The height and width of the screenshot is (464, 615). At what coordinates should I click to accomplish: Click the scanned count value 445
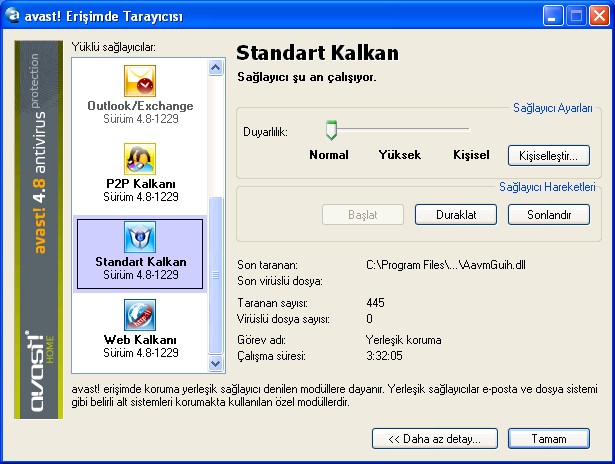(375, 303)
